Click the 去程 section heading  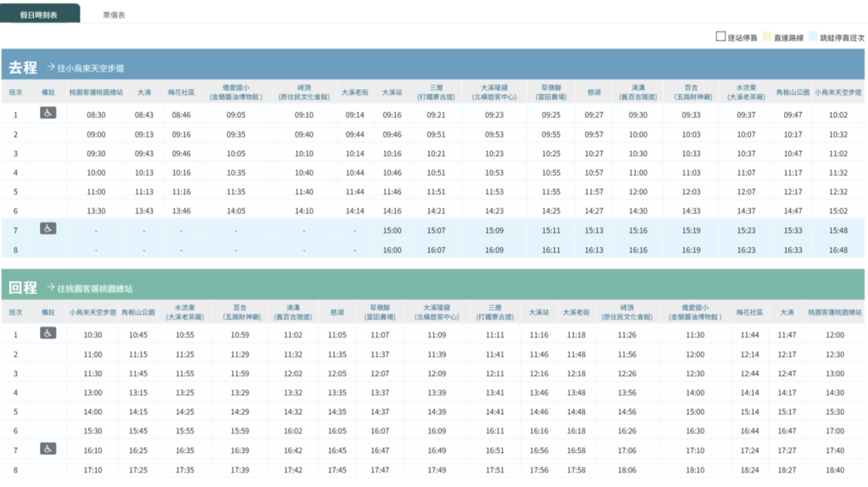click(x=23, y=68)
